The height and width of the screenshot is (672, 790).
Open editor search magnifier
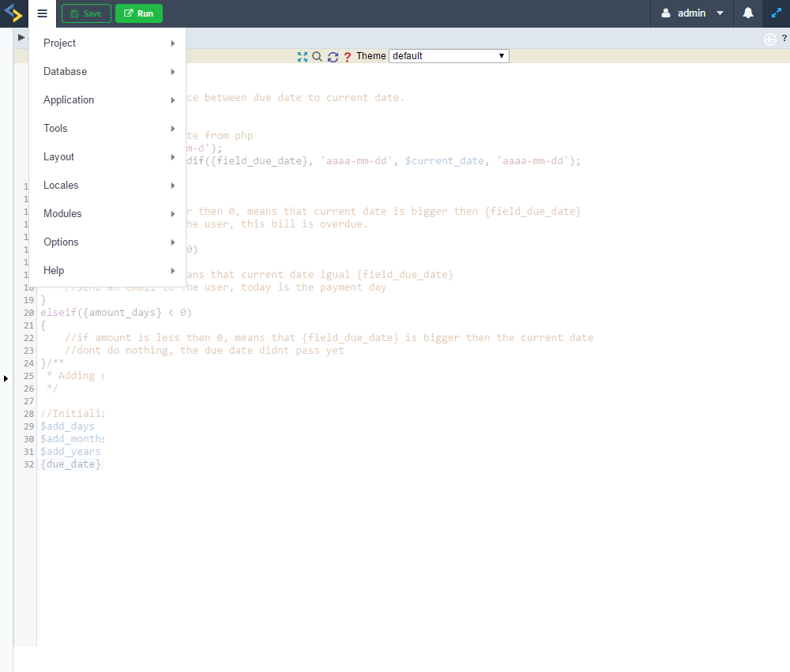pyautogui.click(x=317, y=56)
